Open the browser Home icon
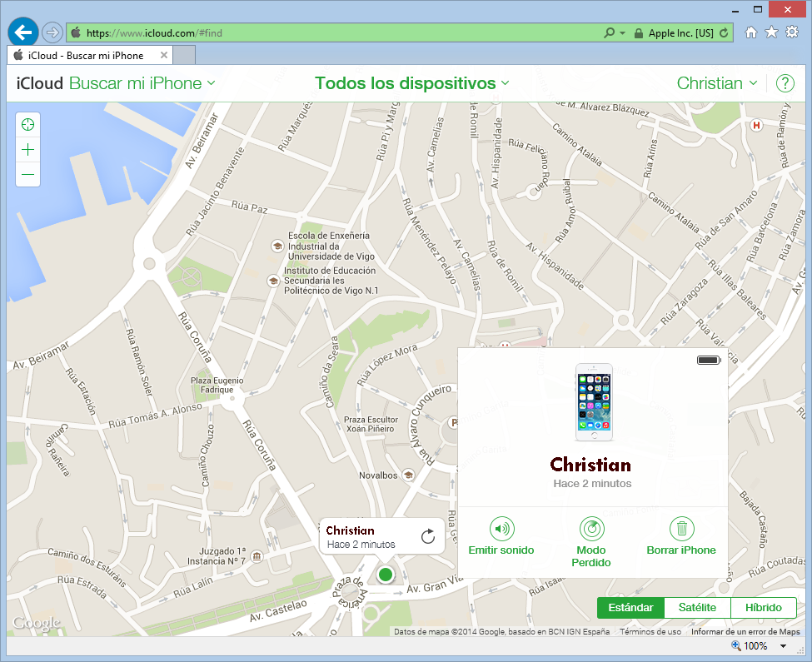812x662 pixels. click(751, 32)
